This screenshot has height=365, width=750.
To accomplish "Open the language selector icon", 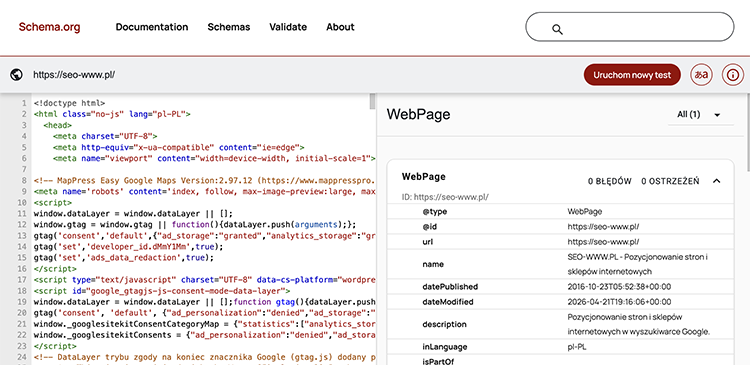I will pos(701,75).
